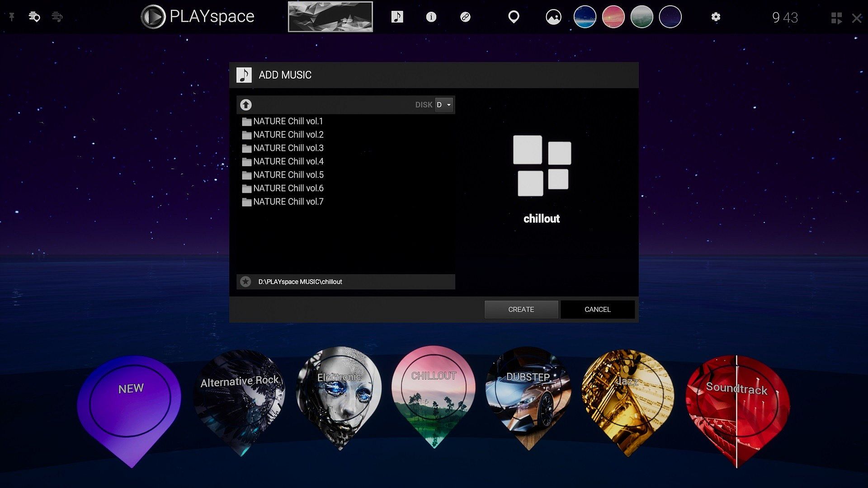Click the music note icon in toolbar

point(397,17)
